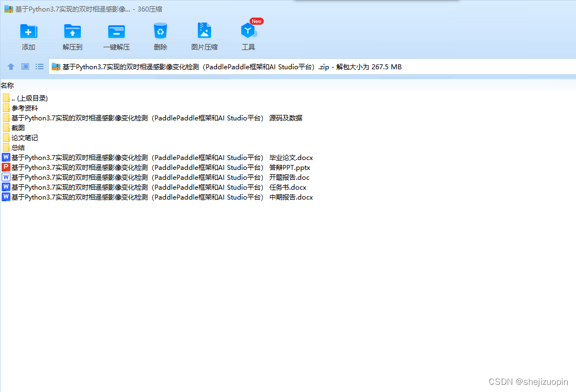The width and height of the screenshot is (576, 392).
Task: Select the 参考资料 folder
Action: (x=20, y=108)
